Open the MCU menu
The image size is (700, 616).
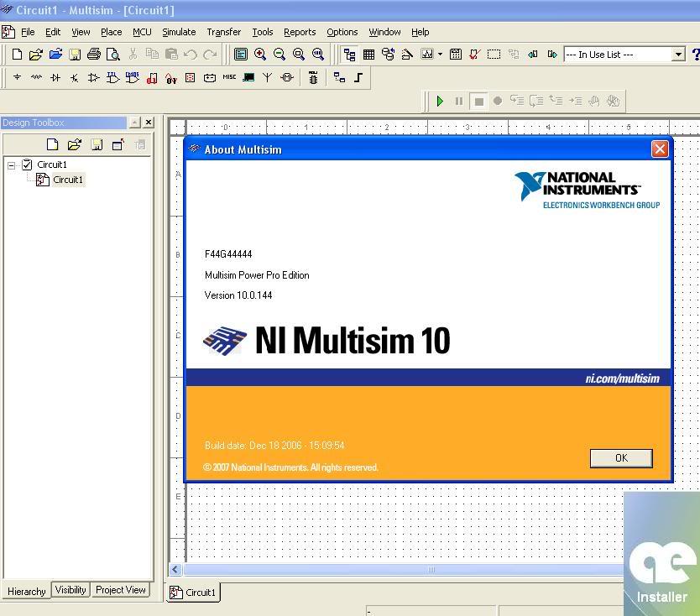tap(142, 32)
